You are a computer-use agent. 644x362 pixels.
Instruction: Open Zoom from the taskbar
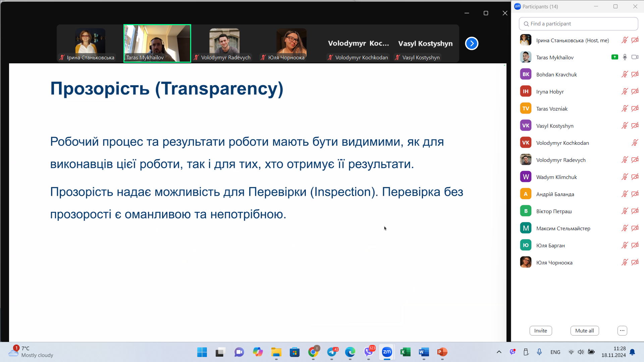point(387,352)
